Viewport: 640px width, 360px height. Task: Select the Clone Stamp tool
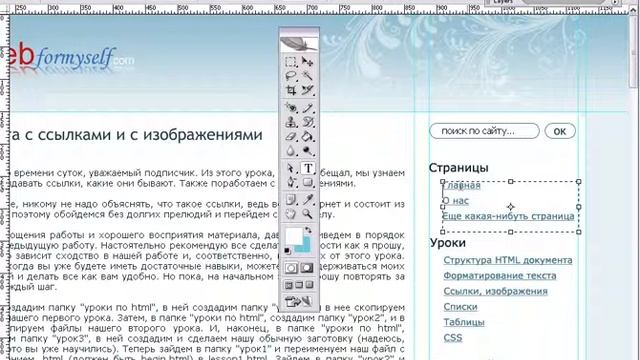(291, 122)
